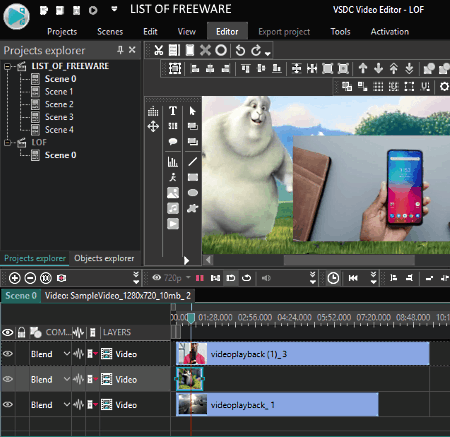Image resolution: width=450 pixels, height=437 pixels.
Task: Select the Chart tool
Action: [x=173, y=162]
